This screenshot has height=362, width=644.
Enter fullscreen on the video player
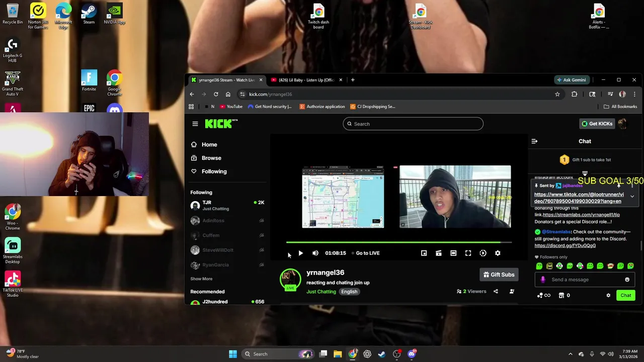click(x=468, y=253)
